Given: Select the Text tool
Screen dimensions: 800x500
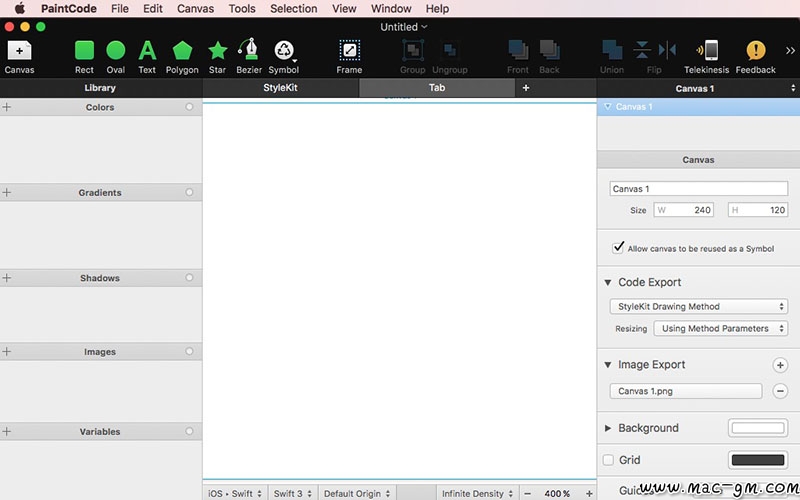Looking at the screenshot, I should [147, 57].
